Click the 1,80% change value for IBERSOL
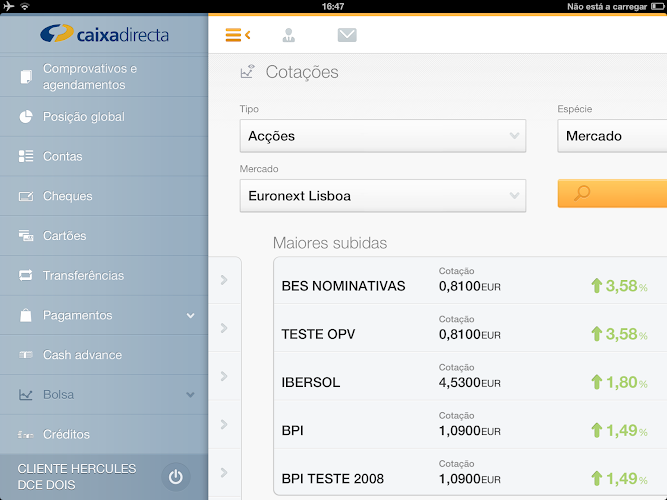This screenshot has width=667, height=500. [619, 382]
